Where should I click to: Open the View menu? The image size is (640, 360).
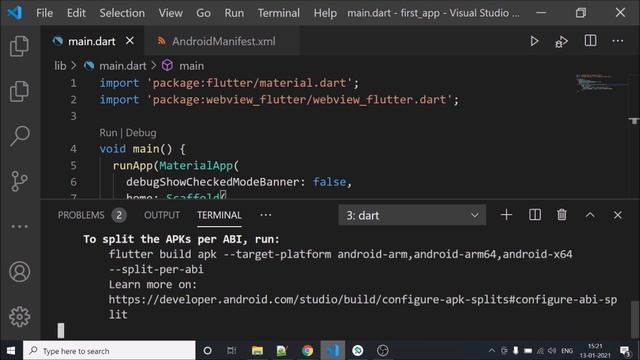[171, 13]
